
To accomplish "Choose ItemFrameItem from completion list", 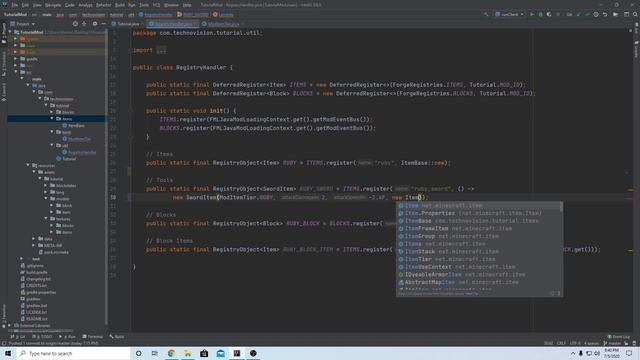I will (x=479, y=229).
